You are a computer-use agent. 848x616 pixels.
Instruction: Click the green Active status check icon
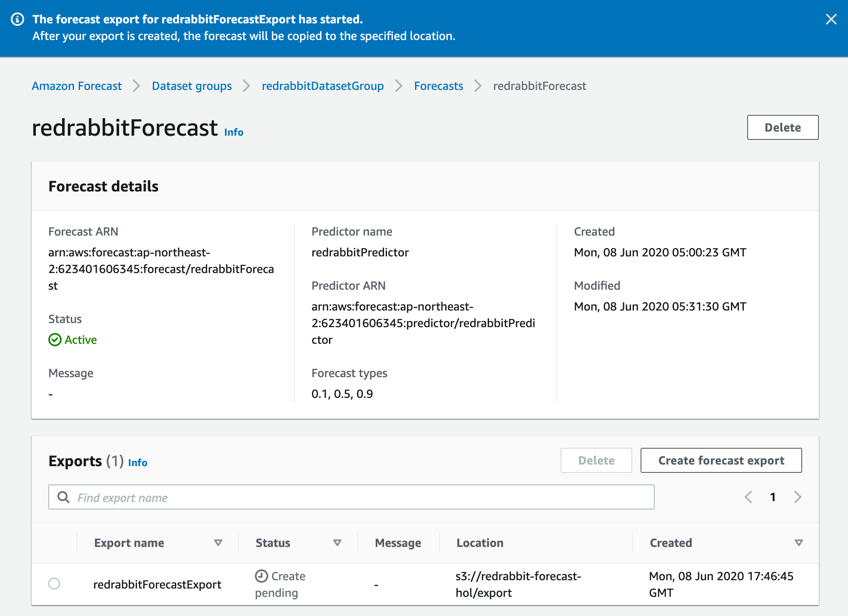(55, 340)
